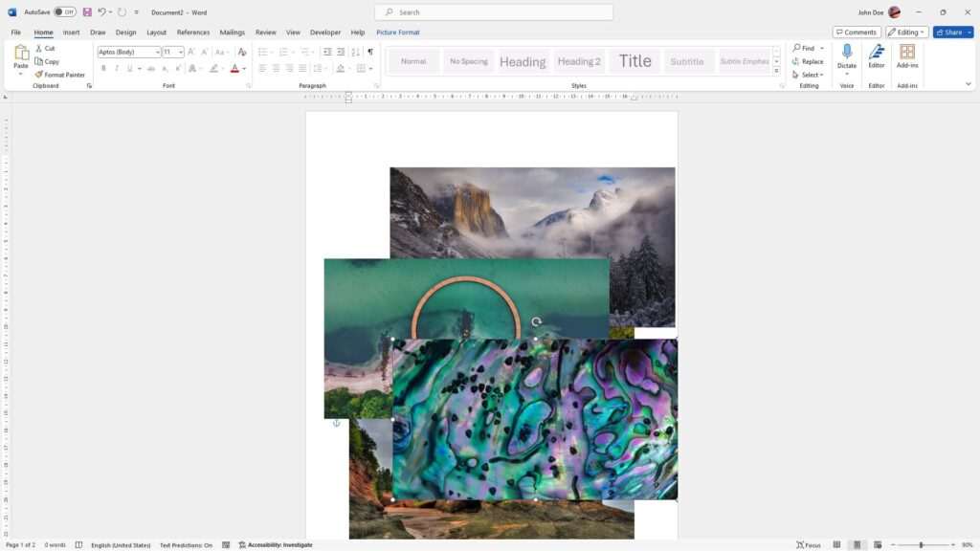This screenshot has height=551, width=980.
Task: Open the font color picker
Action: coord(235,68)
